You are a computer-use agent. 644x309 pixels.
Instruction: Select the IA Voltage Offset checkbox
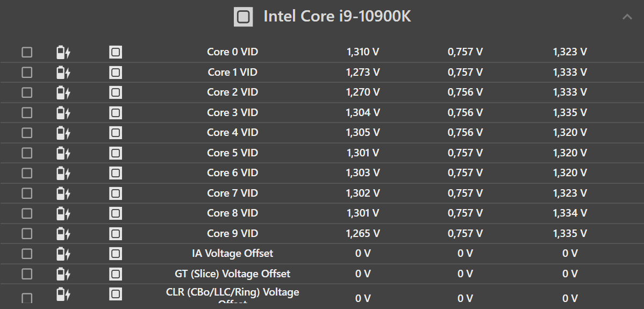click(27, 253)
